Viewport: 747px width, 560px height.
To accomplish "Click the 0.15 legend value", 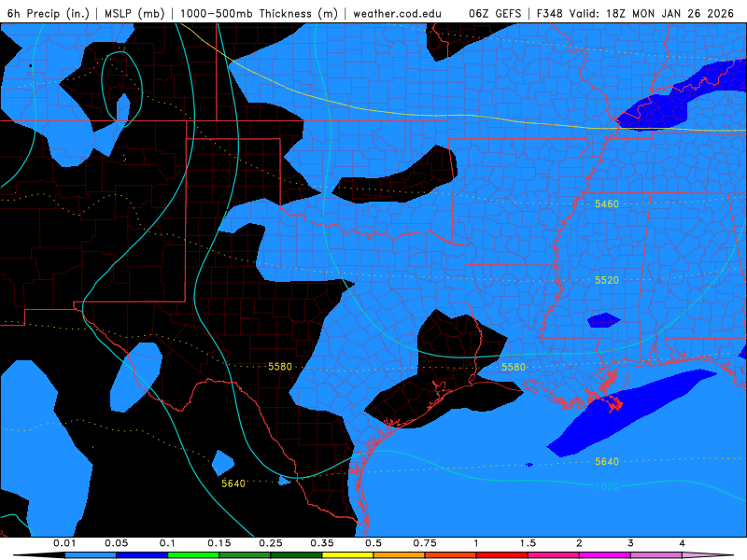I will tap(219, 543).
